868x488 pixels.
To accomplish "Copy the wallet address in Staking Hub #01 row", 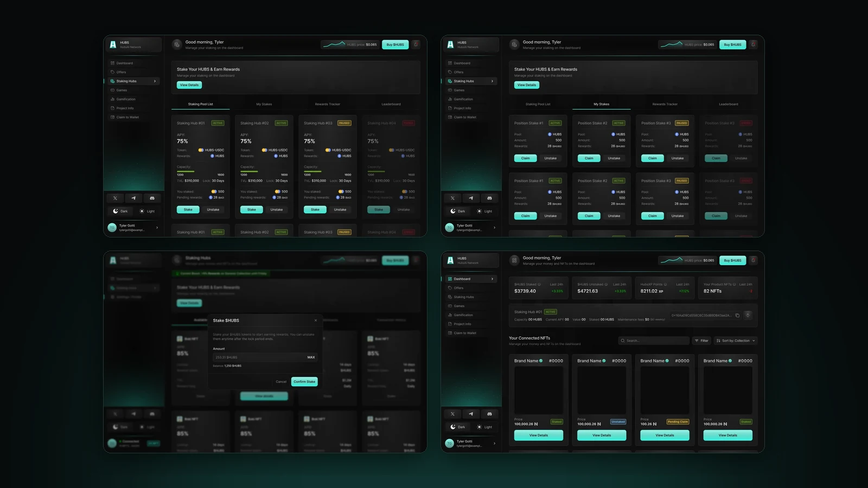I will tap(737, 315).
